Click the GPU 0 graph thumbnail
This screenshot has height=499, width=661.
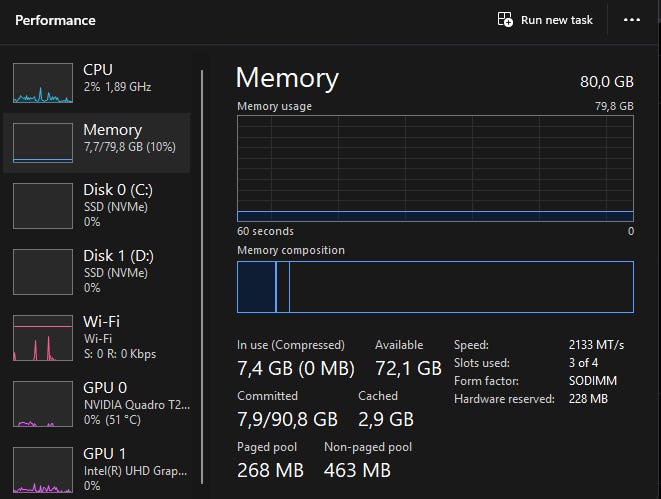(x=43, y=404)
